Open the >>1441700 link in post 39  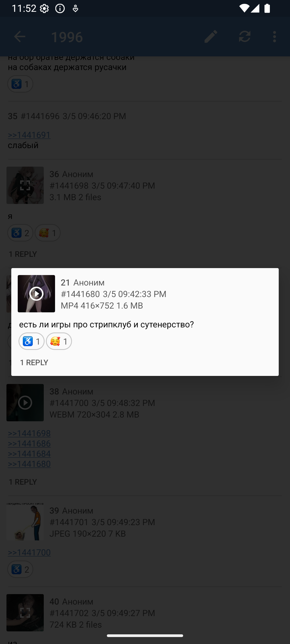point(29,552)
